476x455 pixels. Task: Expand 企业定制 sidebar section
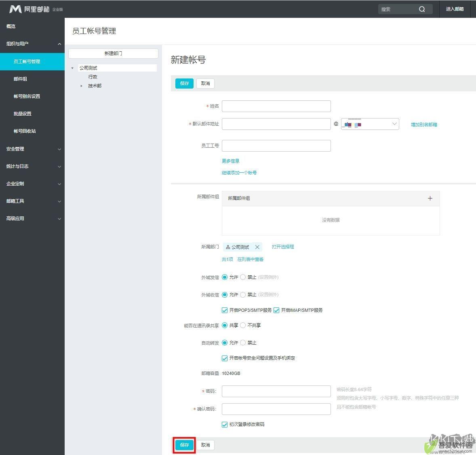point(59,184)
